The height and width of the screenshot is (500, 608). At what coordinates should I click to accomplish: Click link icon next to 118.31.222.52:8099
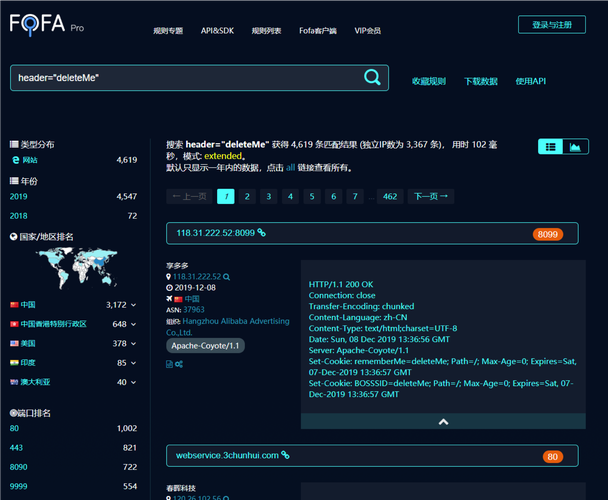coord(262,232)
